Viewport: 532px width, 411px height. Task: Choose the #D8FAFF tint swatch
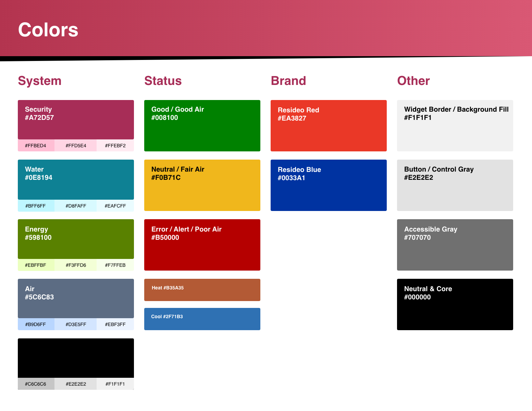tap(76, 206)
